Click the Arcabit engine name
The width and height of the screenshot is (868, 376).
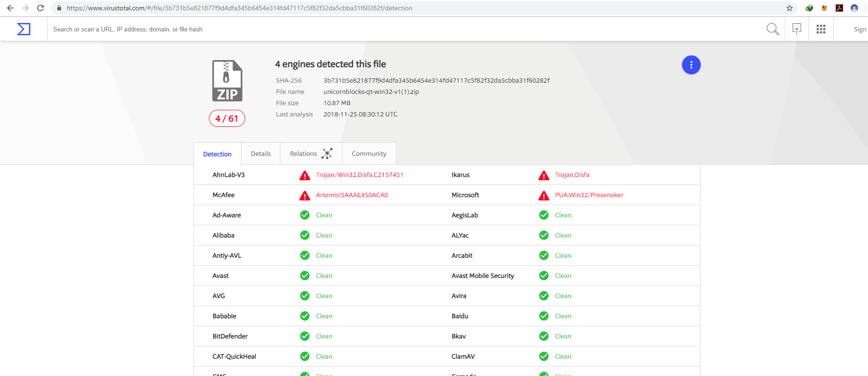coord(462,255)
